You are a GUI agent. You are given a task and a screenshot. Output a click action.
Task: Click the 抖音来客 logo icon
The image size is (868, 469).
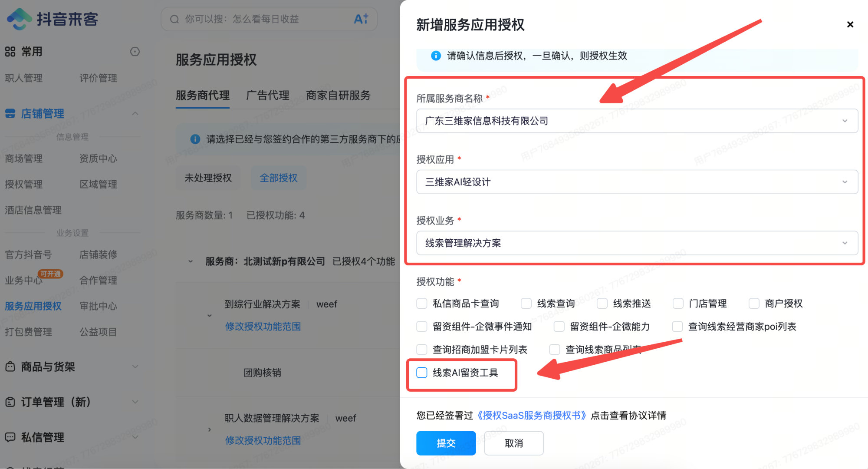[x=19, y=19]
